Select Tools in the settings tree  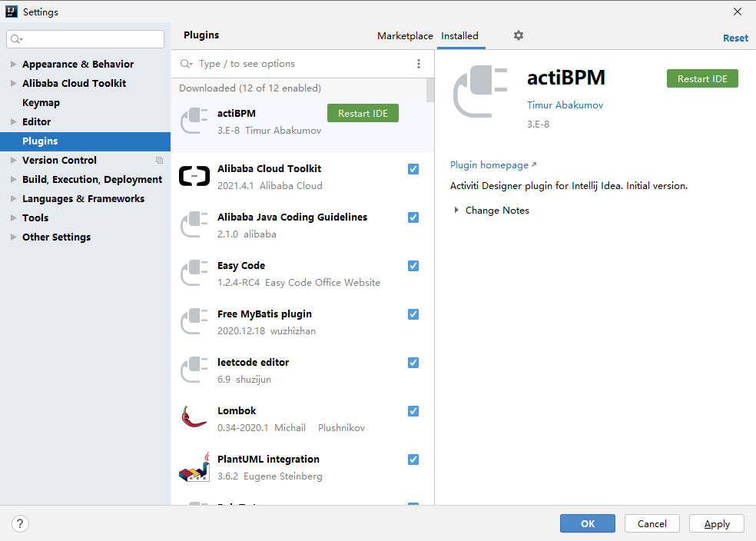click(35, 218)
